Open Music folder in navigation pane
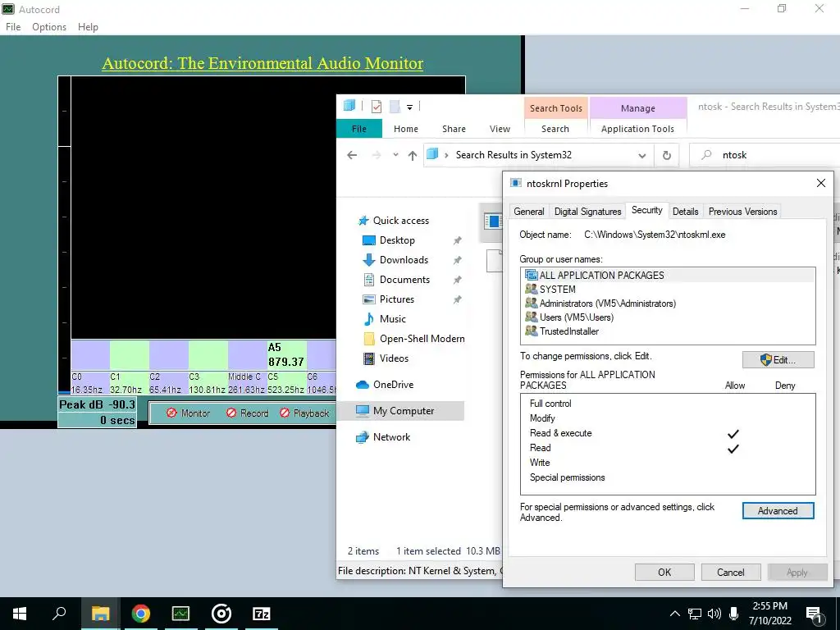 tap(393, 319)
